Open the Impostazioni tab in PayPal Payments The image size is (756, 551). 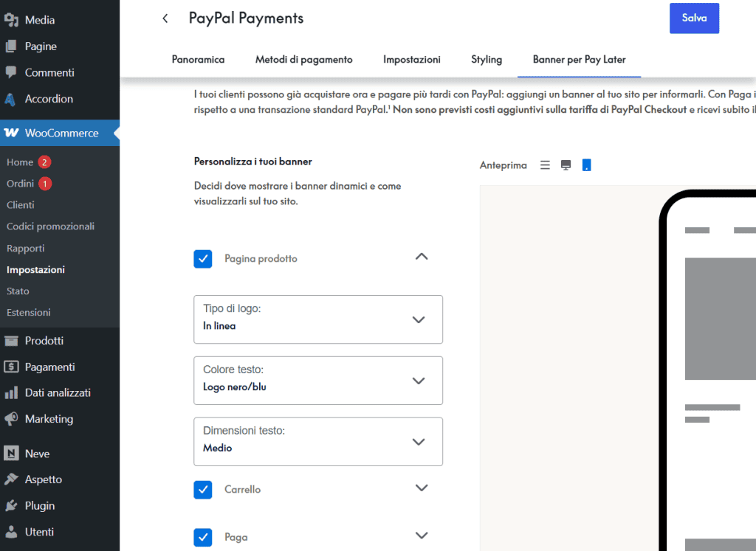(412, 60)
